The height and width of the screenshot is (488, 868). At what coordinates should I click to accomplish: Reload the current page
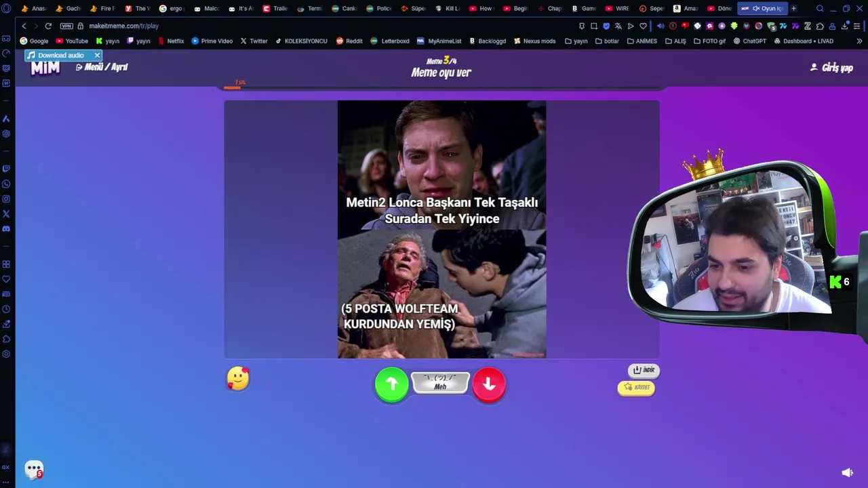pyautogui.click(x=48, y=26)
